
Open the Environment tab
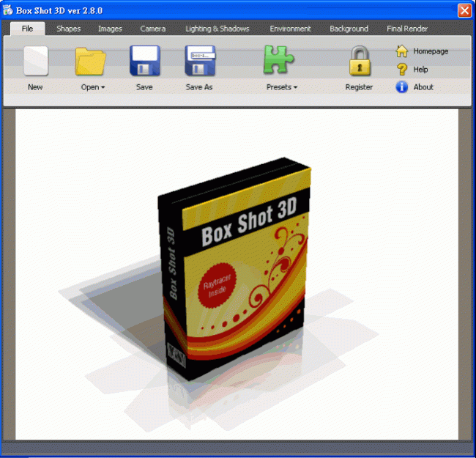tap(290, 29)
